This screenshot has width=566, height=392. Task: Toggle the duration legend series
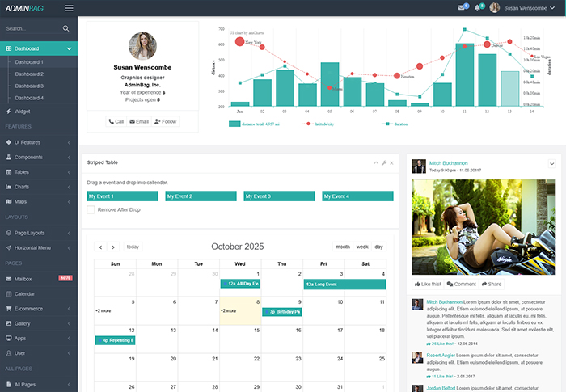coord(386,124)
